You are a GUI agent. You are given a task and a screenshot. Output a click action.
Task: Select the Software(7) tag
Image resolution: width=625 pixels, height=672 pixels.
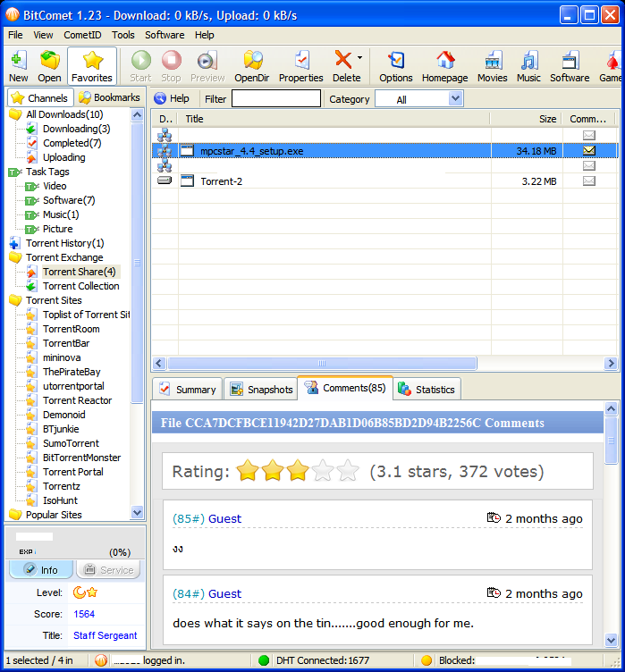tap(69, 200)
